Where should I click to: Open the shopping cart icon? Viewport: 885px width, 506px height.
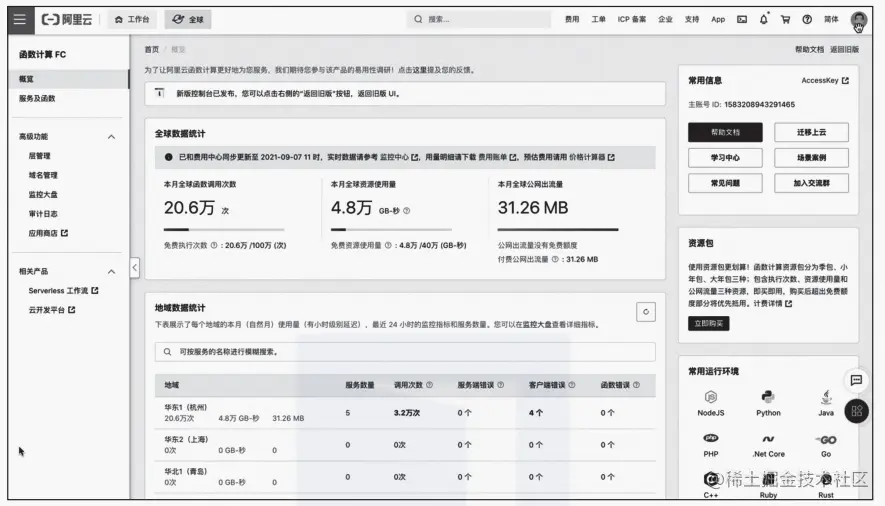tap(785, 19)
